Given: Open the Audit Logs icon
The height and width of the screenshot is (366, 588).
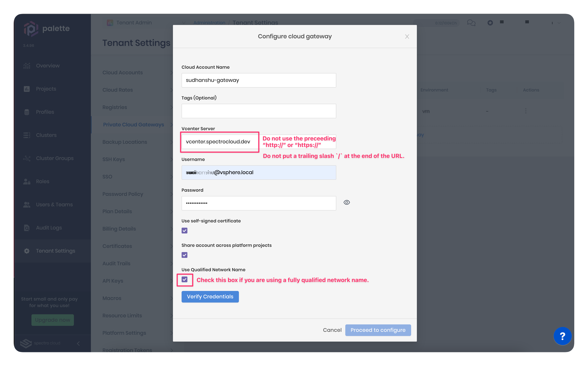Looking at the screenshot, I should pyautogui.click(x=27, y=228).
